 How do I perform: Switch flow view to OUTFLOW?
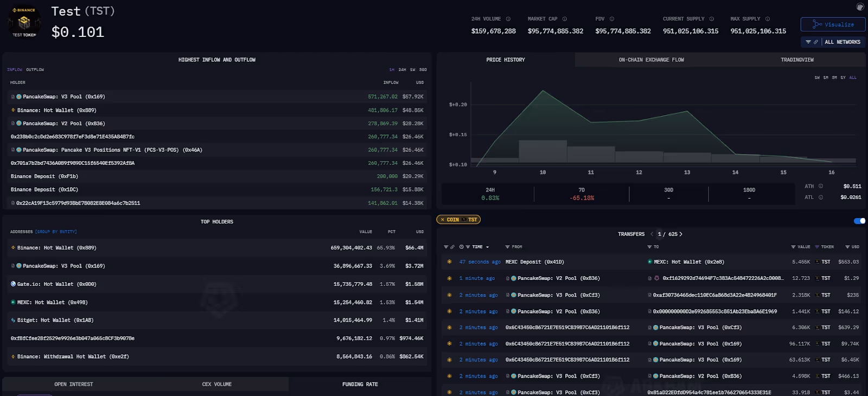tap(35, 70)
